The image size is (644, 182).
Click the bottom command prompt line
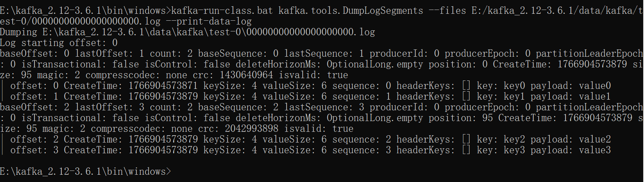[x=85, y=171]
